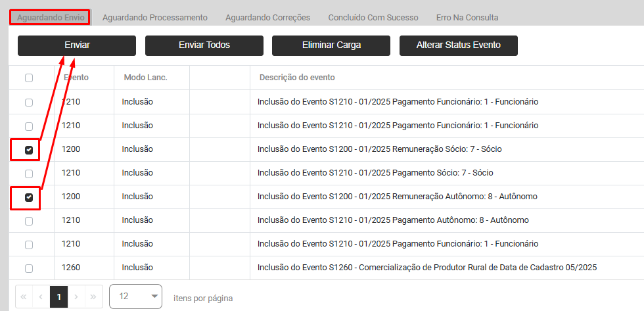This screenshot has height=311, width=644.
Task: Uncheck the Remuneração Sócio S1200 row checkbox
Action: pyautogui.click(x=29, y=150)
